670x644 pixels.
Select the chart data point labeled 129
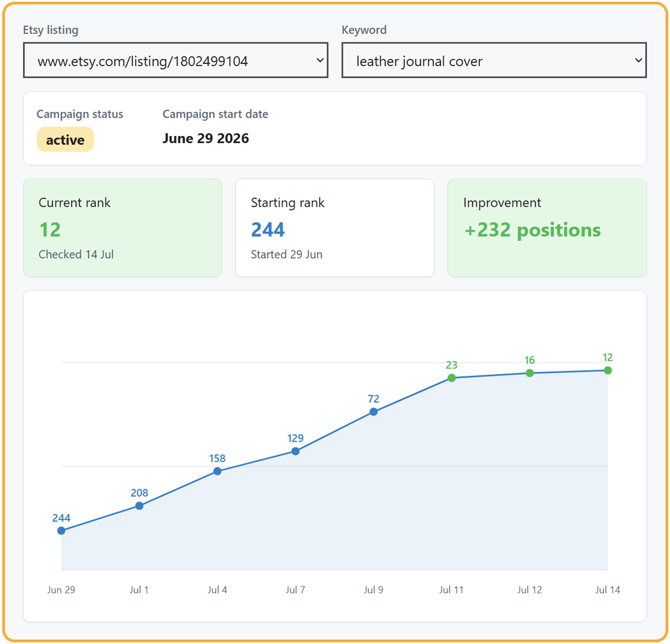296,451
